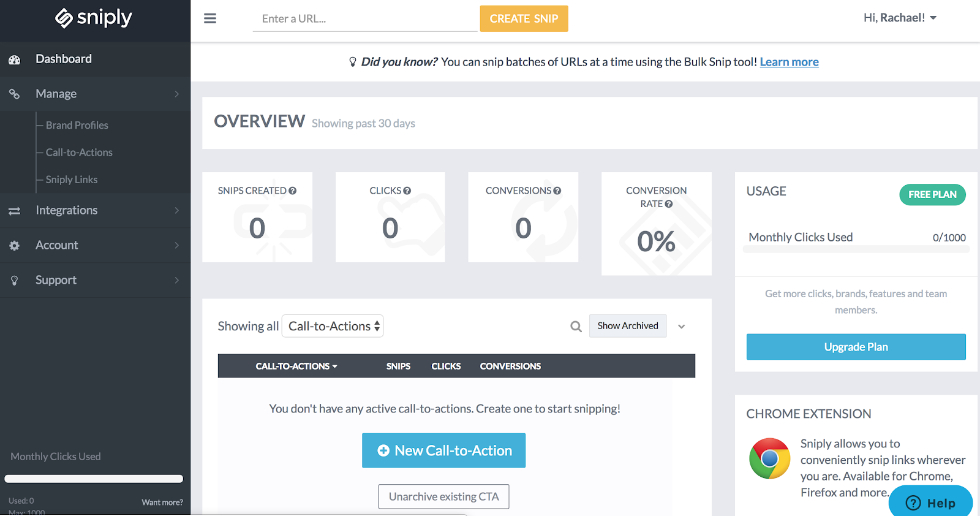Screen dimensions: 980x516
Task: Click the Usage monthly clicks progress bar
Action: (x=856, y=249)
